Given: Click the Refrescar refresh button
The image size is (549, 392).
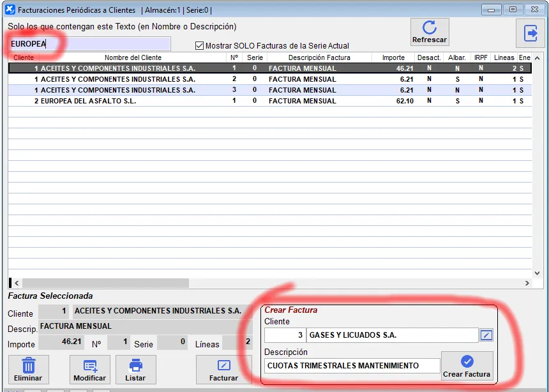Looking at the screenshot, I should tap(429, 31).
